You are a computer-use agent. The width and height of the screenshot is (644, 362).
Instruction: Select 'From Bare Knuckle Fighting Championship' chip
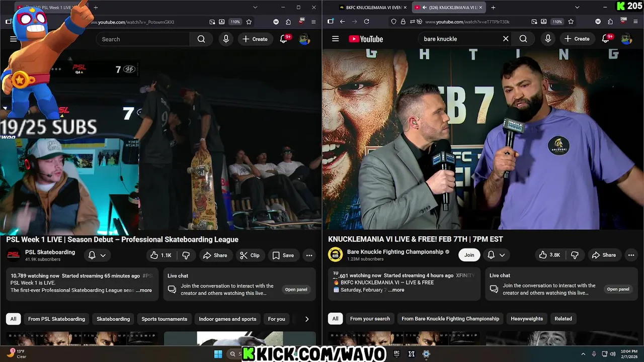click(450, 318)
